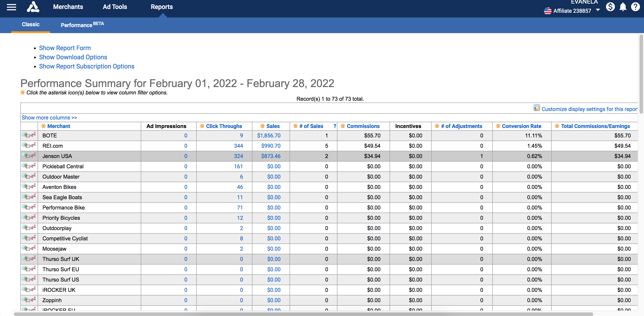
Task: Click the trend chart icon for REI.com
Action: 32,145
